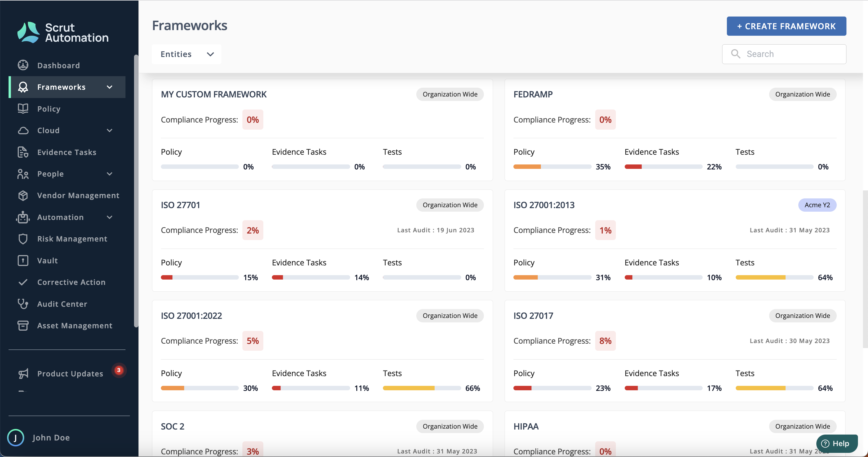868x457 pixels.
Task: Open the ISO 27701 framework title
Action: 180,205
